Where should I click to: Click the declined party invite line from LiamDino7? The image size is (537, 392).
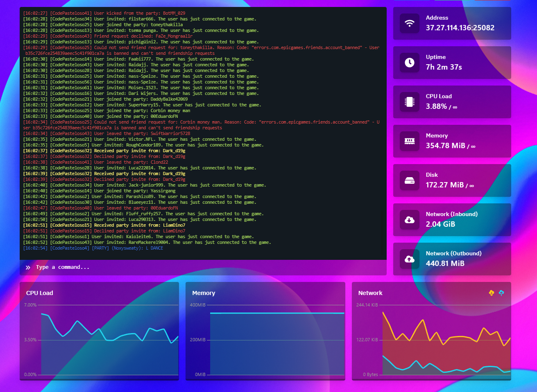(x=104, y=231)
